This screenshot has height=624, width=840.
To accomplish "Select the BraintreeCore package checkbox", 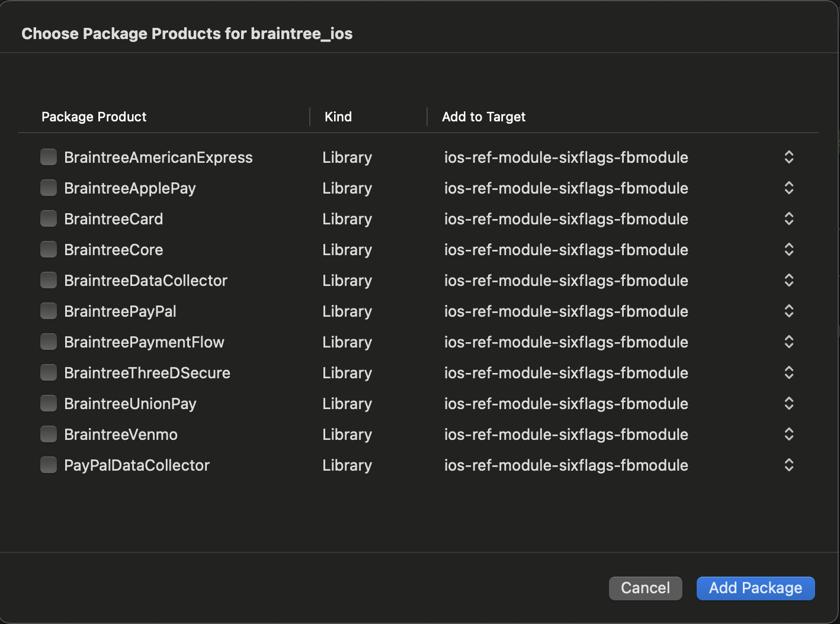I will [49, 249].
